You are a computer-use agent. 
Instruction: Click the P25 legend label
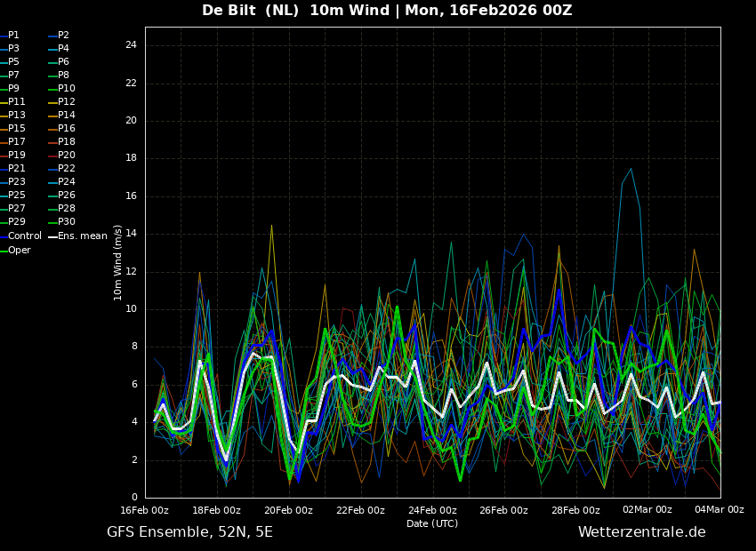coord(17,196)
